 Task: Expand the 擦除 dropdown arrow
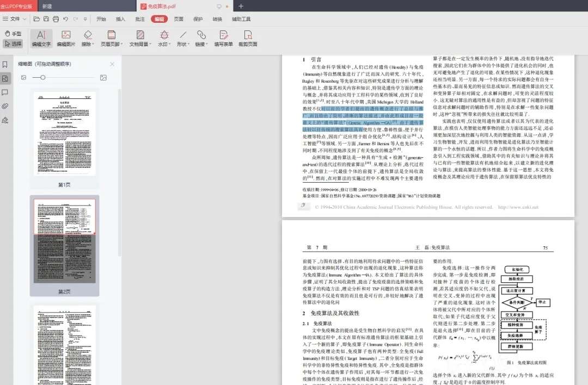coord(93,44)
